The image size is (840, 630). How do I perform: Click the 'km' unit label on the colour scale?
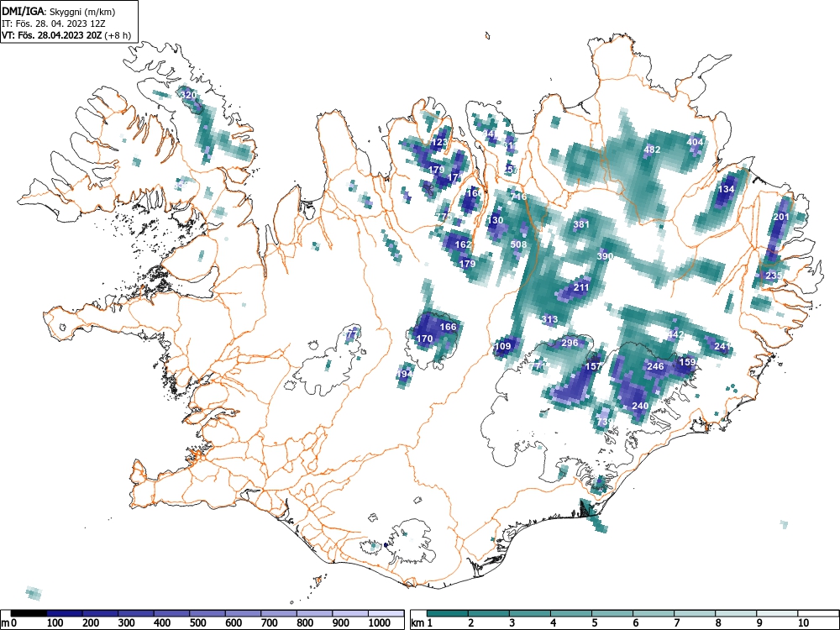(418, 623)
